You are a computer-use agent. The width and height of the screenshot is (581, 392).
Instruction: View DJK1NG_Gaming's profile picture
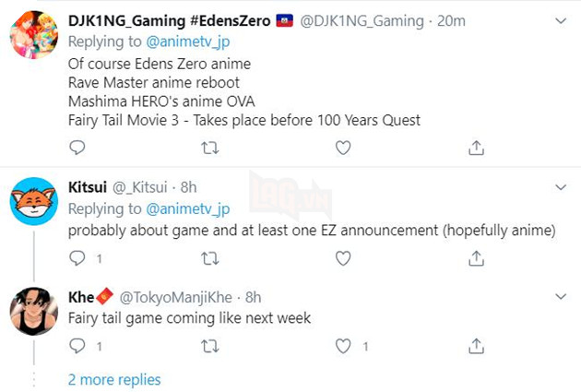[36, 35]
